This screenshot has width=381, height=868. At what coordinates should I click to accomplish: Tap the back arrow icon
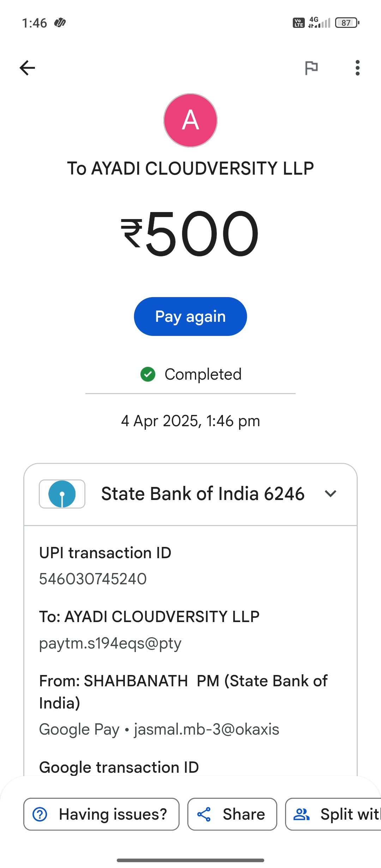tap(28, 68)
